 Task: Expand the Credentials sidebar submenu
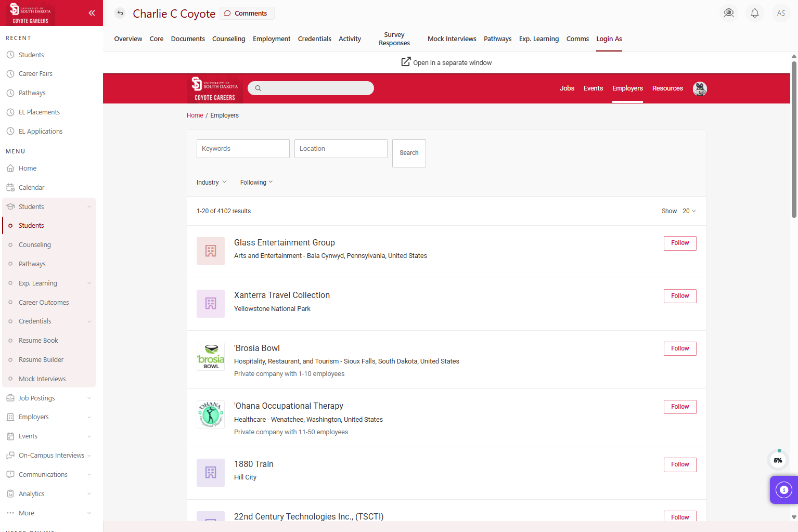pos(89,321)
